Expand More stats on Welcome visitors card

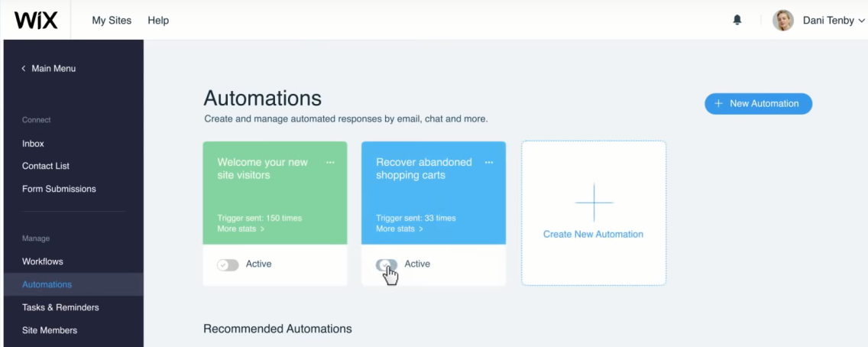pos(241,229)
